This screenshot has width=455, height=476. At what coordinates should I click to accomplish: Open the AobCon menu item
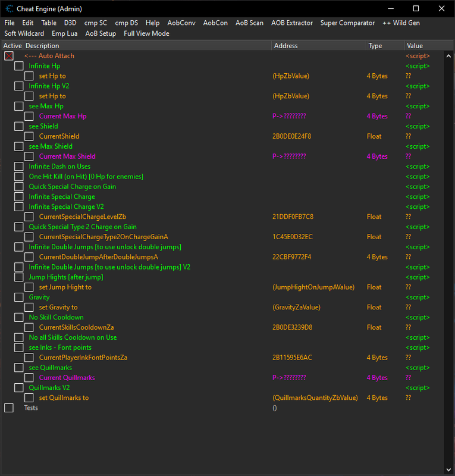pyautogui.click(x=215, y=23)
